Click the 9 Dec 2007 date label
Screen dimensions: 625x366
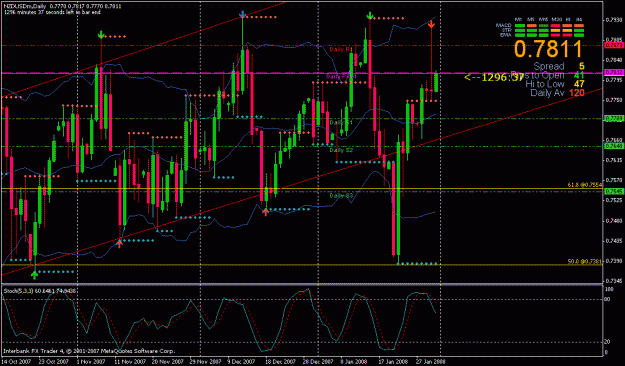pos(241,362)
